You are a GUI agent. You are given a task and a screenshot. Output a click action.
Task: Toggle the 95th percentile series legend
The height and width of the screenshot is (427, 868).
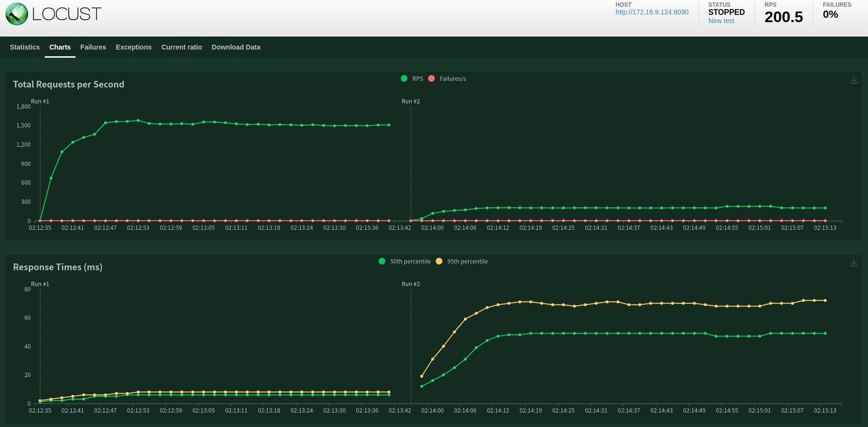(x=462, y=261)
